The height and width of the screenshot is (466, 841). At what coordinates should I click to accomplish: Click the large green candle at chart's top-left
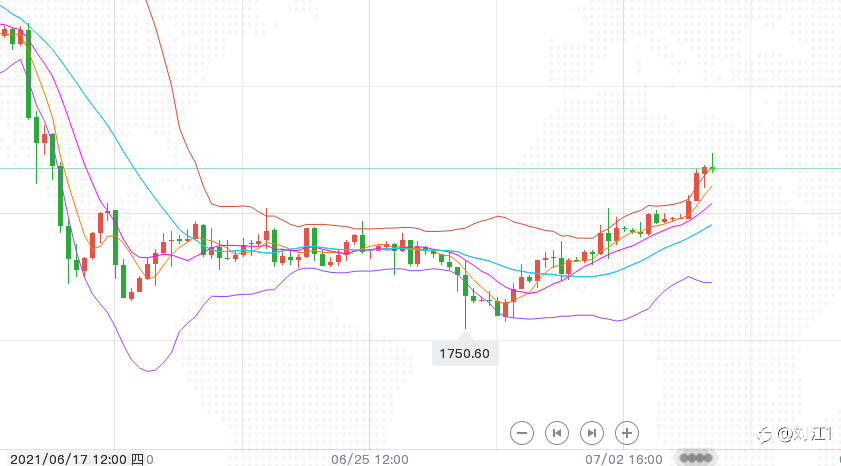click(28, 73)
